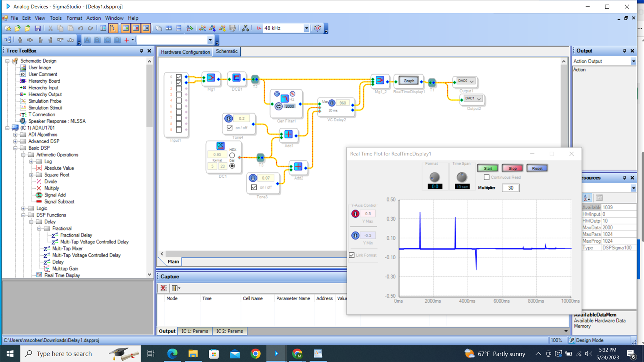
Task: Click the DCB1 DC blocking block icon
Action: (x=237, y=78)
